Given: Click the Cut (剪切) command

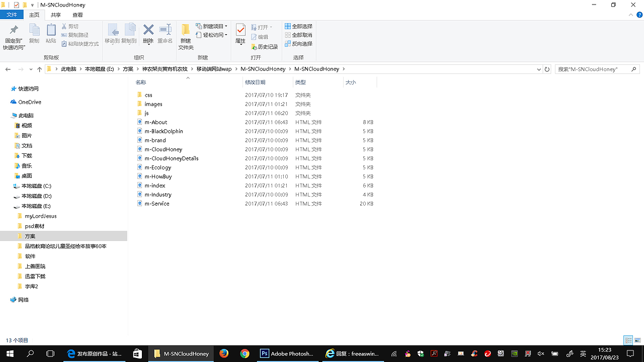Looking at the screenshot, I should coord(70,26).
